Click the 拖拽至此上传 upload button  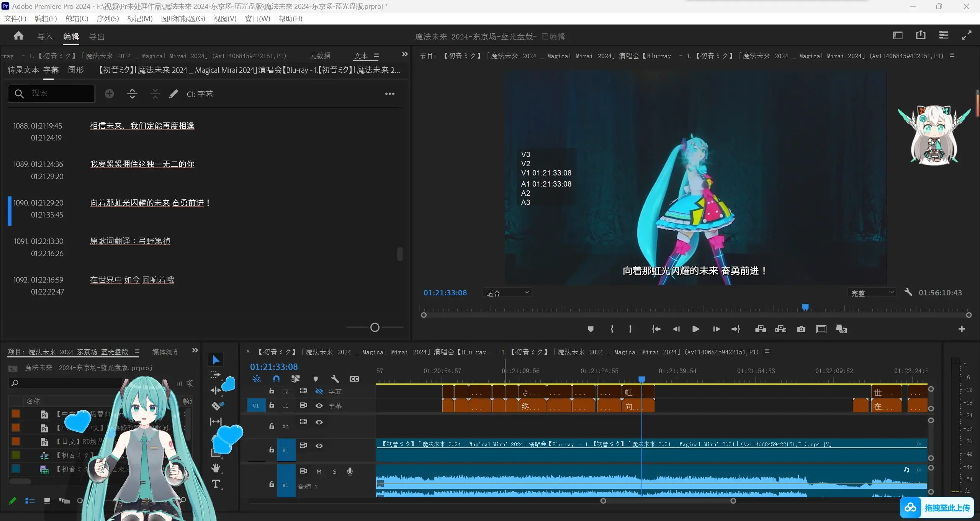point(937,508)
